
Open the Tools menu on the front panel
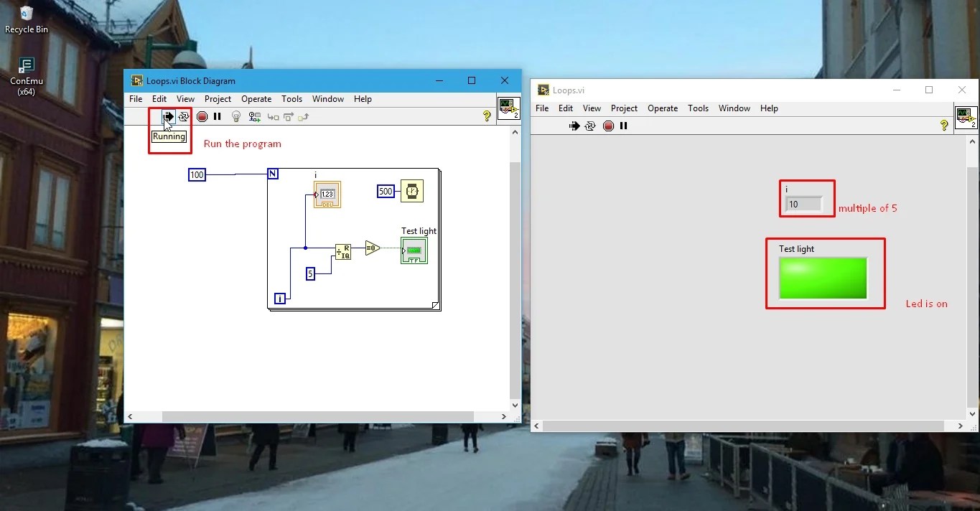tap(698, 108)
